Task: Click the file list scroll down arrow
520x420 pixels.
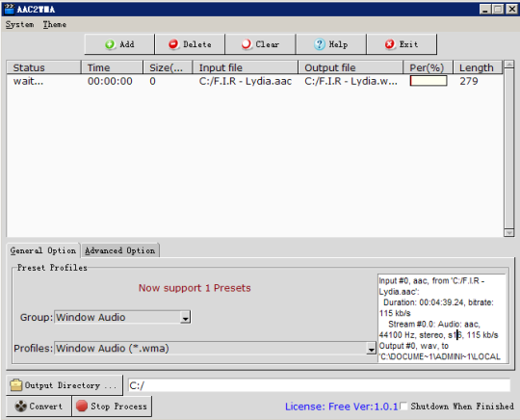Action: (508, 232)
